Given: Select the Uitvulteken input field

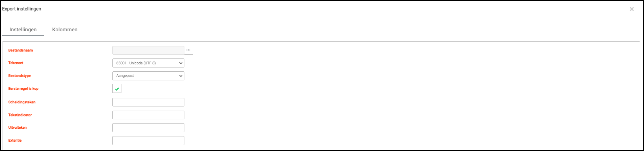Looking at the screenshot, I should pyautogui.click(x=148, y=128).
